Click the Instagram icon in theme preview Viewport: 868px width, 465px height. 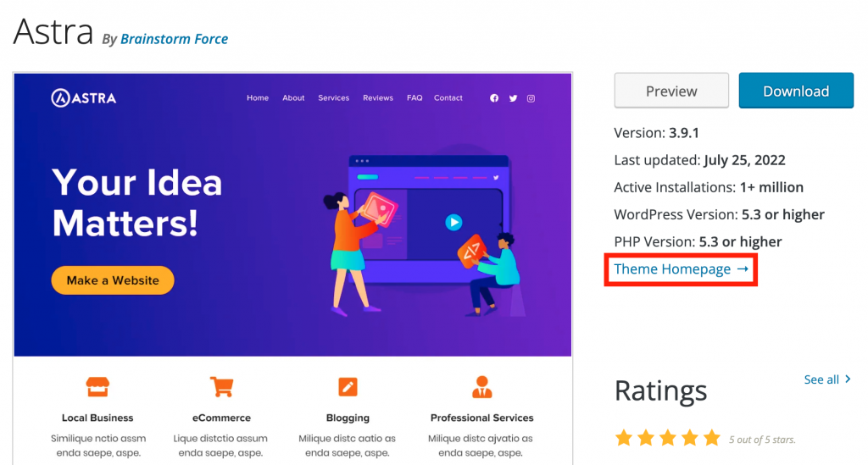point(531,98)
